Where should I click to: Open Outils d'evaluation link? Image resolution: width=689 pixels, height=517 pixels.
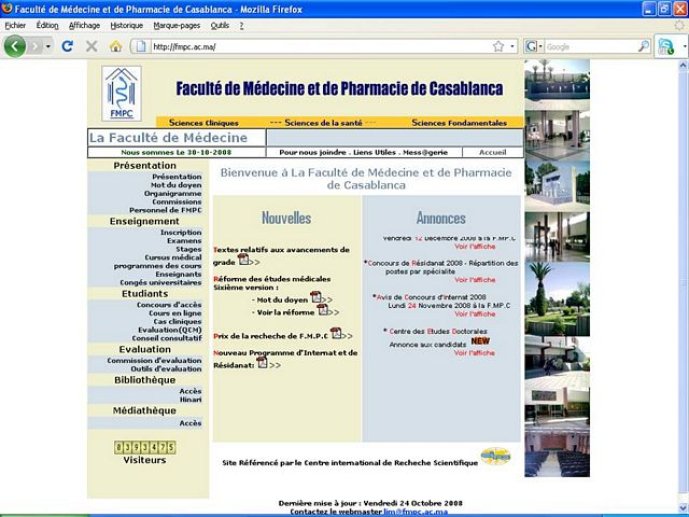tap(166, 369)
